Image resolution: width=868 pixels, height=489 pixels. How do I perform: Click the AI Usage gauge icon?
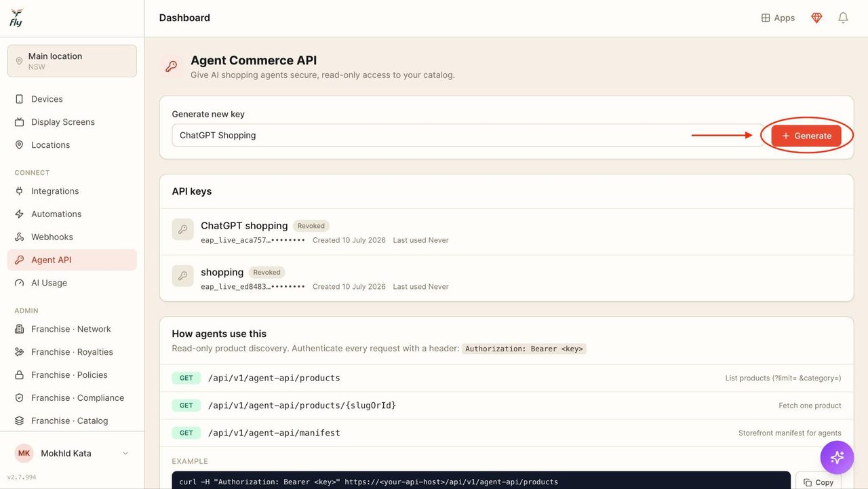(x=19, y=283)
